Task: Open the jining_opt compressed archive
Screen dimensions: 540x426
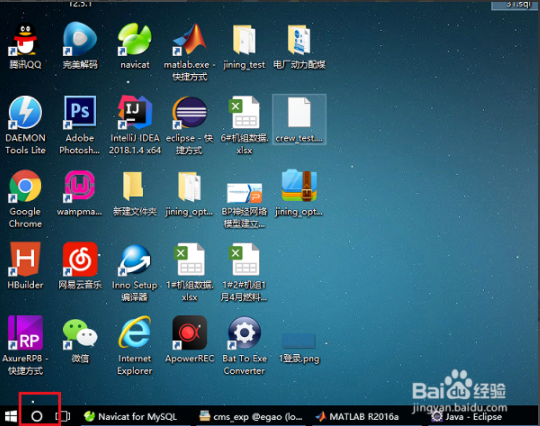Action: (299, 194)
